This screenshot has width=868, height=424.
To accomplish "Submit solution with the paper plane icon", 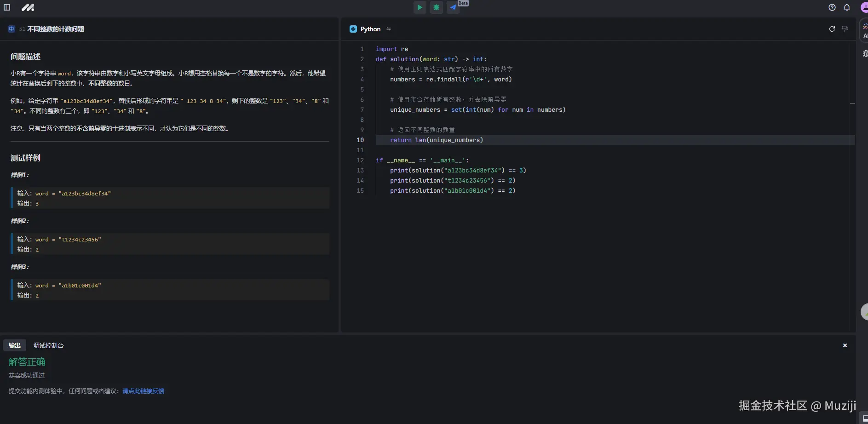I will pos(453,7).
